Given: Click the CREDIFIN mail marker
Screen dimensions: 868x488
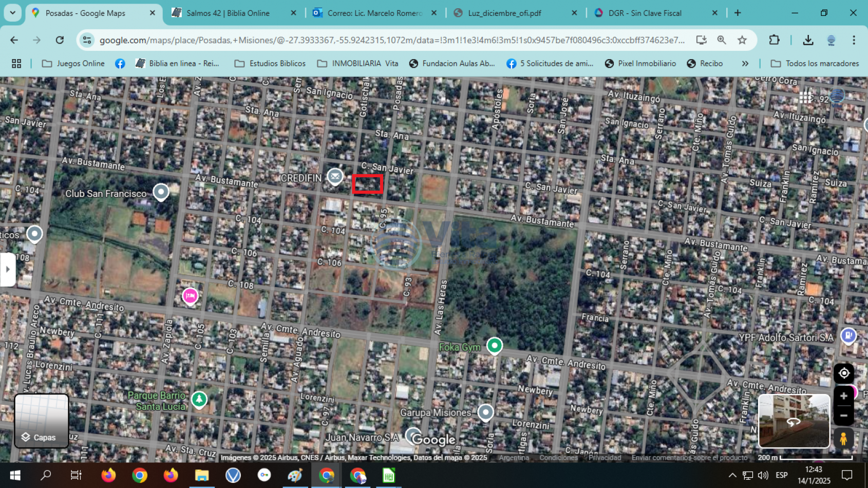Looking at the screenshot, I should coord(335,177).
